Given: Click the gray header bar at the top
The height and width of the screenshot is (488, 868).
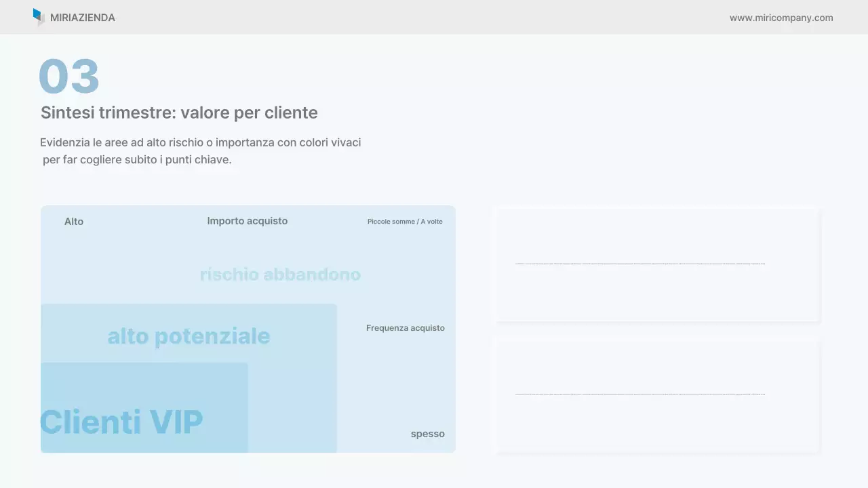Looking at the screenshot, I should [x=434, y=17].
